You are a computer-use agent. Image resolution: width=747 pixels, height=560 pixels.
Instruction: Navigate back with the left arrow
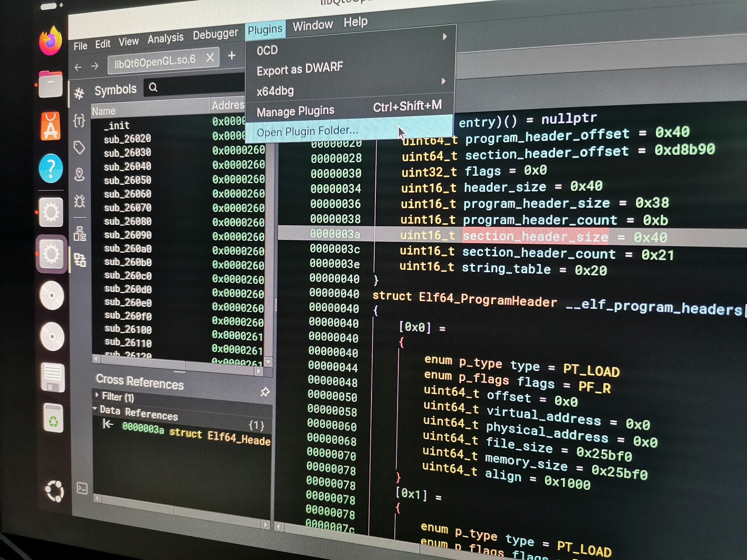click(78, 68)
